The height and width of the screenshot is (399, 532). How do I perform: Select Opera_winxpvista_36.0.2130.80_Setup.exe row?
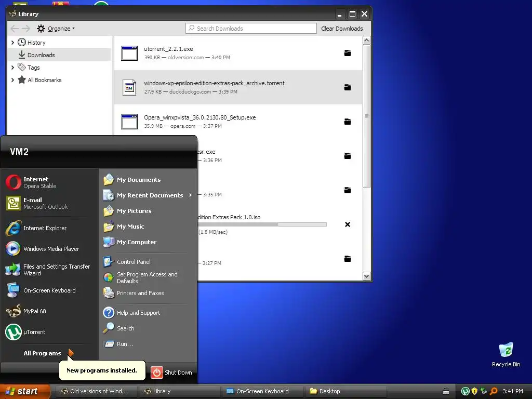[x=238, y=122]
